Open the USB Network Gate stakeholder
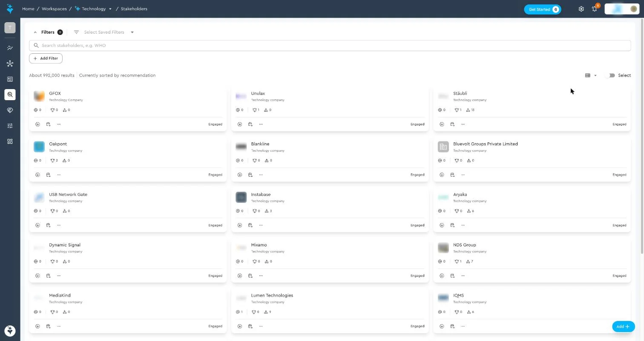This screenshot has width=644, height=341. tap(68, 194)
